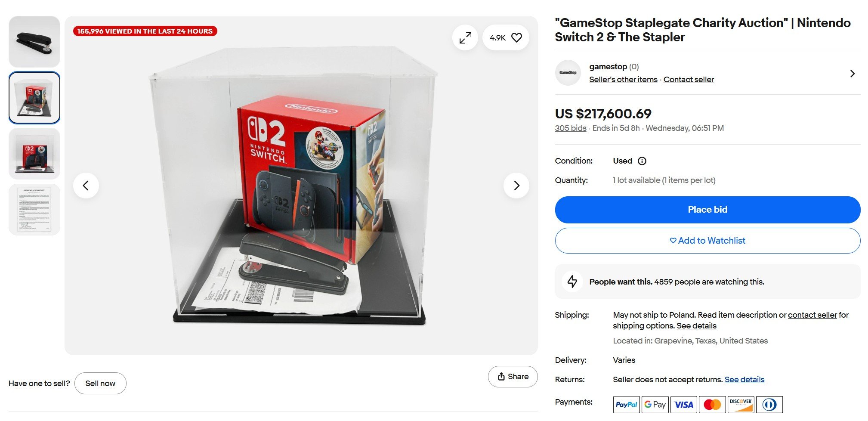Open returns See details link
This screenshot has width=868, height=421.
pyautogui.click(x=744, y=380)
